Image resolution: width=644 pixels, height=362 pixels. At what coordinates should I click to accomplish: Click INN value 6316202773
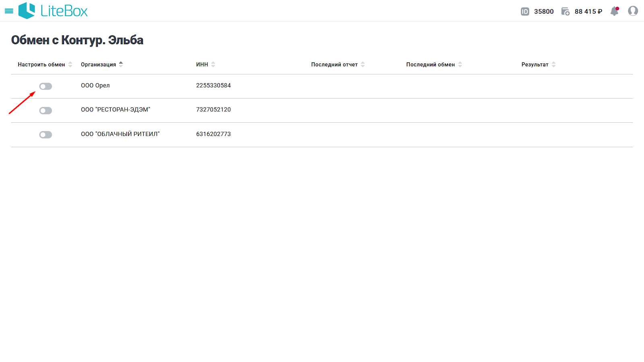(x=213, y=134)
